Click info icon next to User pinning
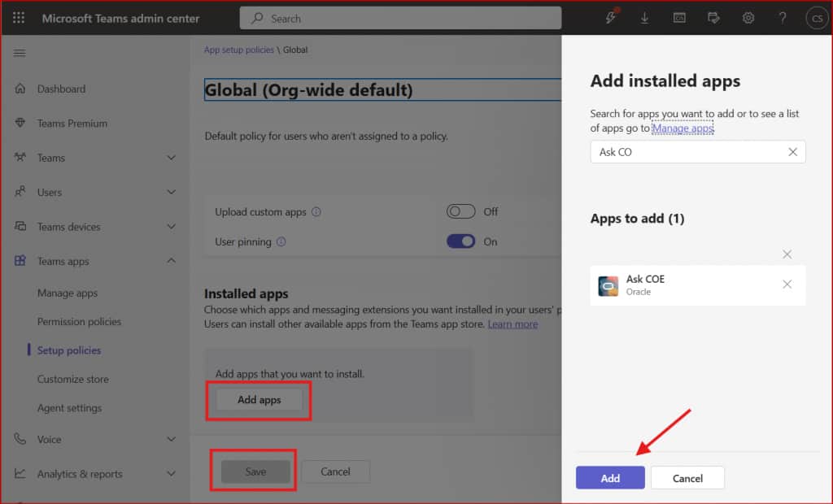Viewport: 833px width, 504px height. pos(281,241)
